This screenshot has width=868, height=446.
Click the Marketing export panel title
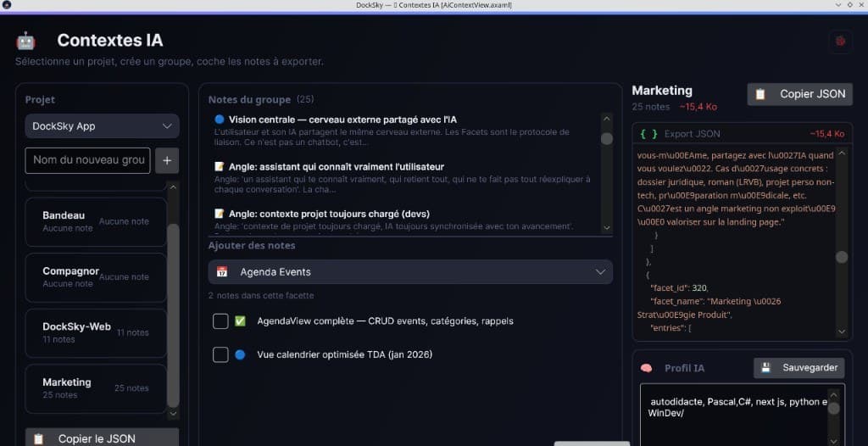pos(662,91)
